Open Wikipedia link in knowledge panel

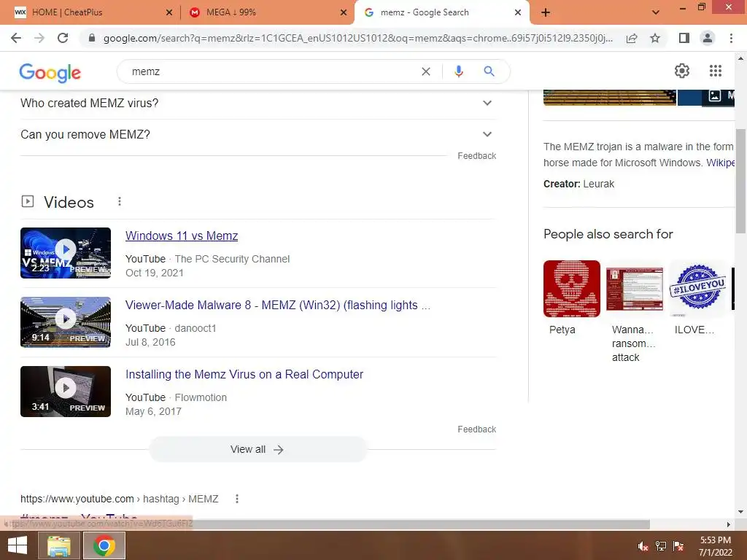720,163
